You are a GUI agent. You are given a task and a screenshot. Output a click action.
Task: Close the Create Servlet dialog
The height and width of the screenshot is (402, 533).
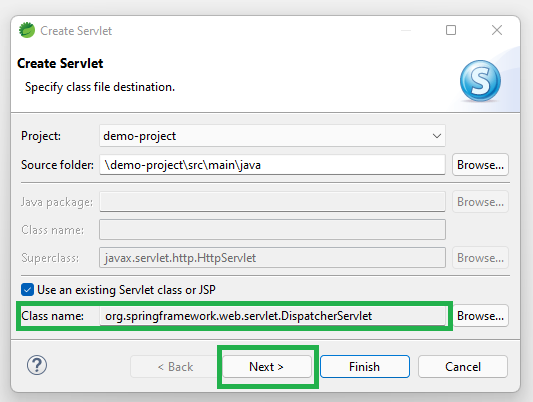point(497,30)
